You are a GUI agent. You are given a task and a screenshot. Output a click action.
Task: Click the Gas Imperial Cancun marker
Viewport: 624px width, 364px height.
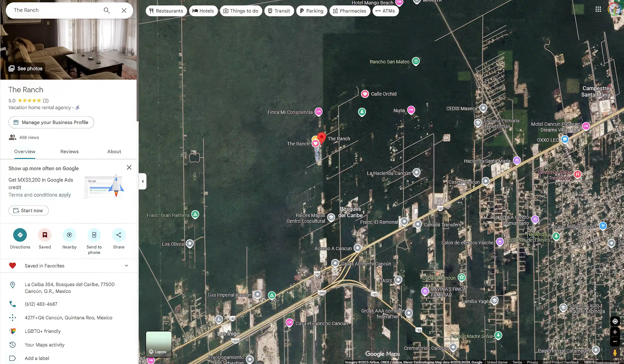tap(257, 295)
